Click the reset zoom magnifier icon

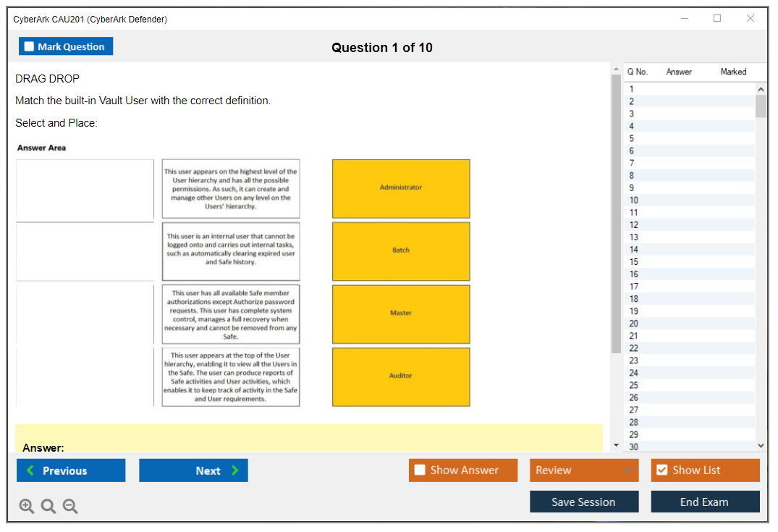coord(48,507)
